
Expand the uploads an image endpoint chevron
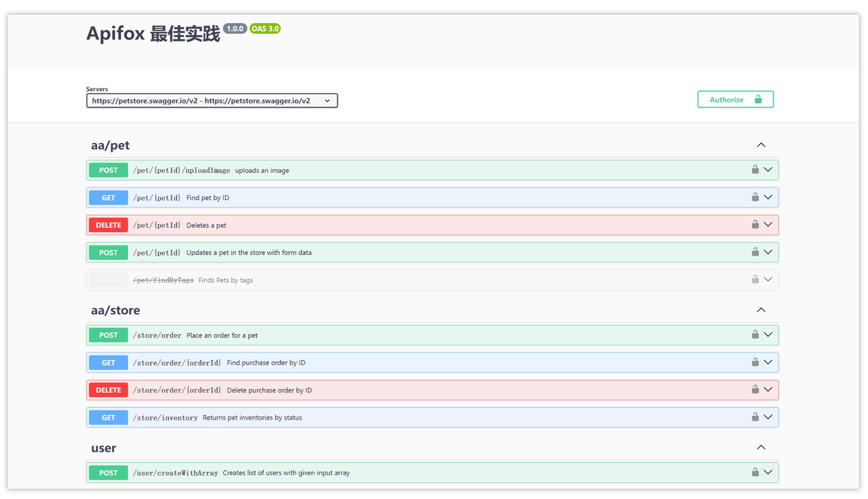[768, 169]
